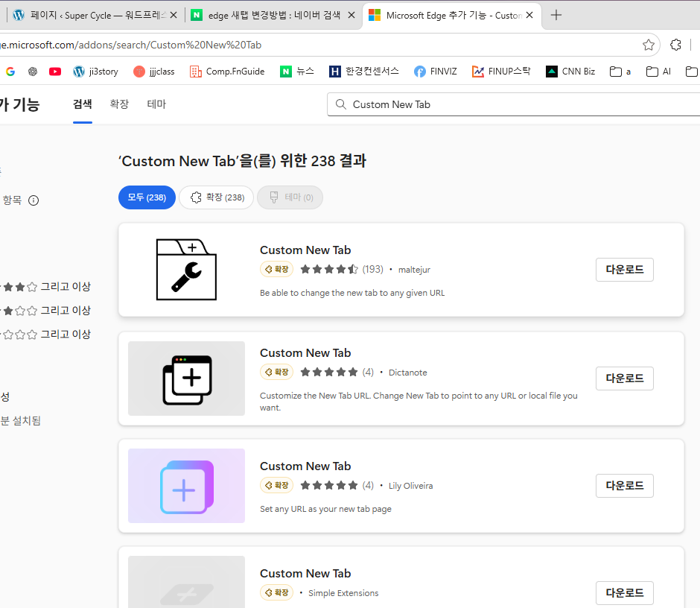The width and height of the screenshot is (700, 608).
Task: Open Custom New Tab title by Simple Extensions
Action: [x=305, y=574]
